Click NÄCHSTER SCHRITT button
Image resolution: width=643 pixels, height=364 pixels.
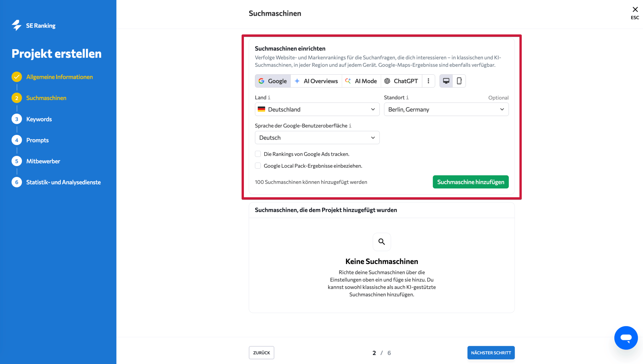pos(491,352)
